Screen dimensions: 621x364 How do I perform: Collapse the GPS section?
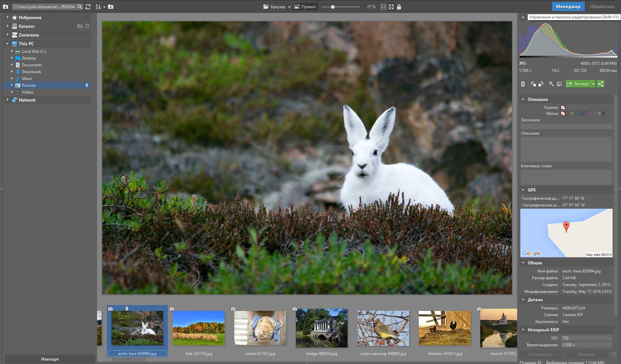[x=523, y=190]
